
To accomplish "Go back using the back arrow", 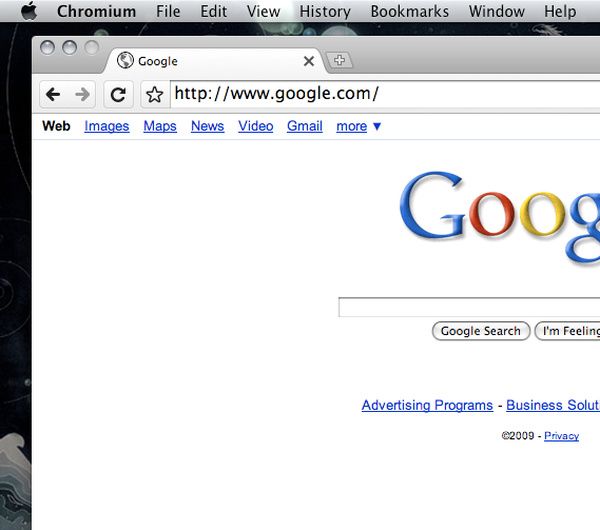I will 53,94.
